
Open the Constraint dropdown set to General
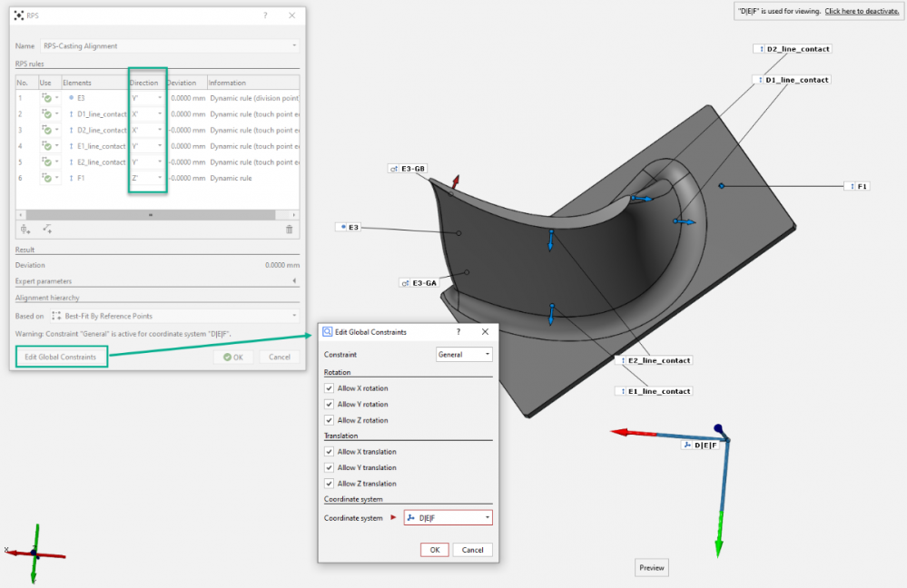[464, 355]
